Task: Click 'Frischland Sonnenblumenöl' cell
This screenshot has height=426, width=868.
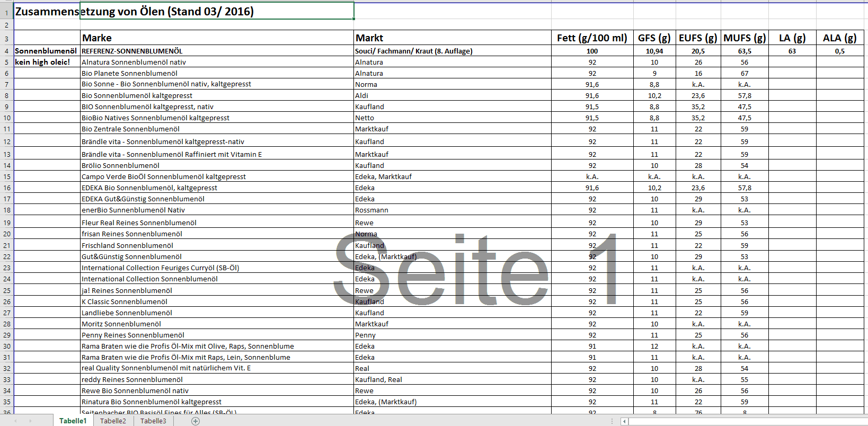Action: tap(217, 245)
